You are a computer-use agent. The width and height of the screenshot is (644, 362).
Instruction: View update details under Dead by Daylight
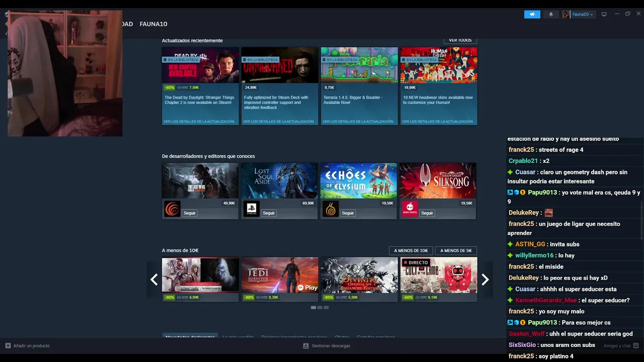click(x=199, y=122)
